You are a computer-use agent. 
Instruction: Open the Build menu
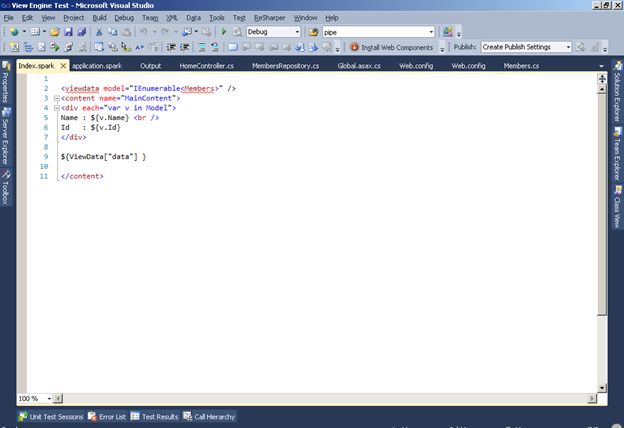99,18
